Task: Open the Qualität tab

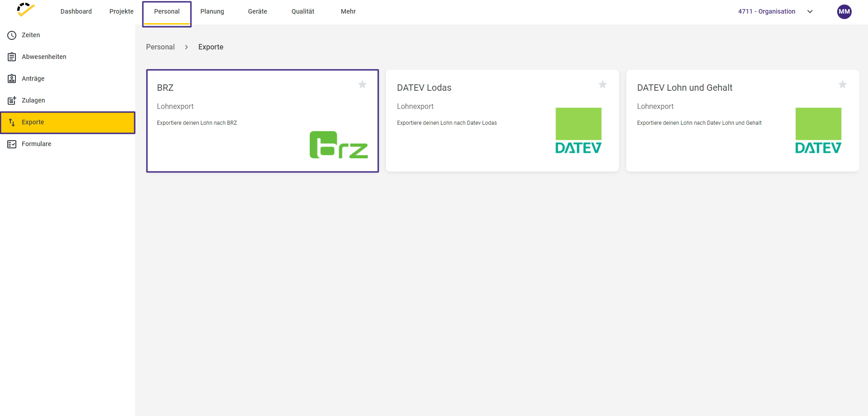Action: pos(303,12)
